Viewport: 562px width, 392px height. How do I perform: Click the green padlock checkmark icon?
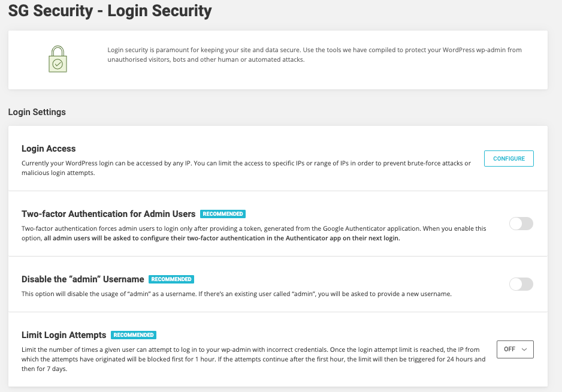[x=58, y=60]
